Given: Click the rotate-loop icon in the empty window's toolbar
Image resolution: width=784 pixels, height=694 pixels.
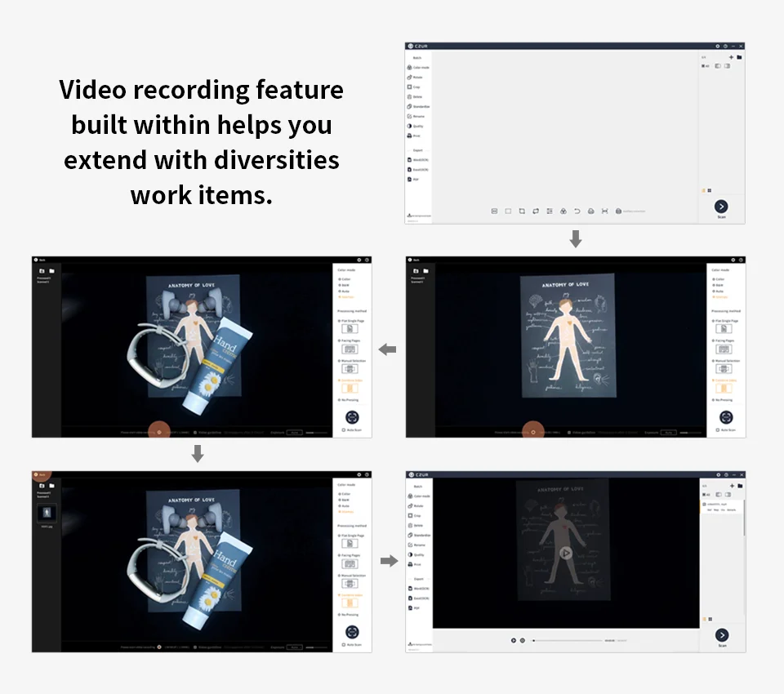Looking at the screenshot, I should click(536, 211).
